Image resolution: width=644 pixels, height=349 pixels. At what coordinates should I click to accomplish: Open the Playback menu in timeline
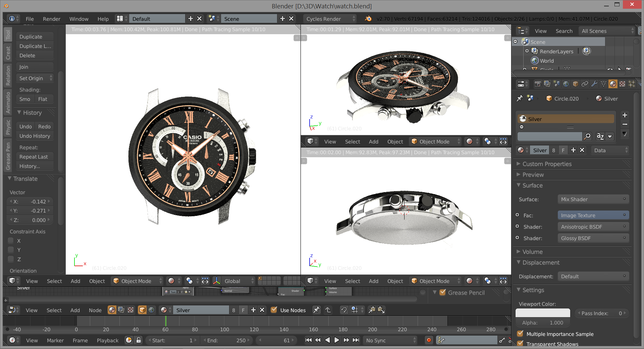107,340
